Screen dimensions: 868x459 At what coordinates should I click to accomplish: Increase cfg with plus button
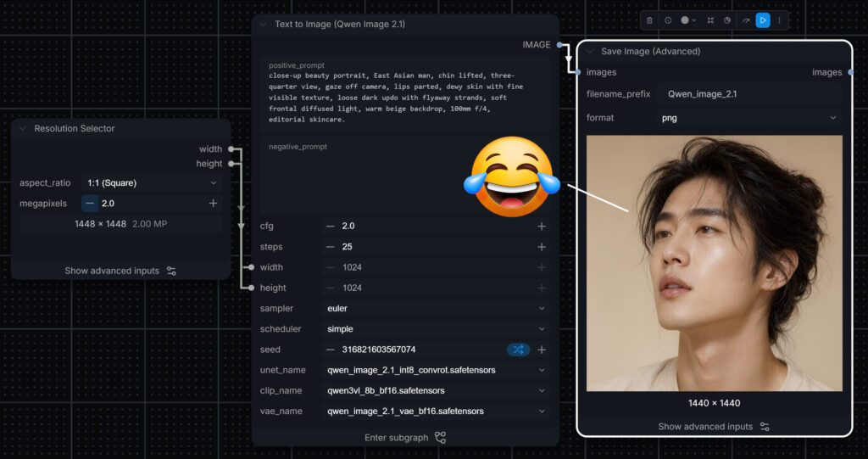click(542, 227)
